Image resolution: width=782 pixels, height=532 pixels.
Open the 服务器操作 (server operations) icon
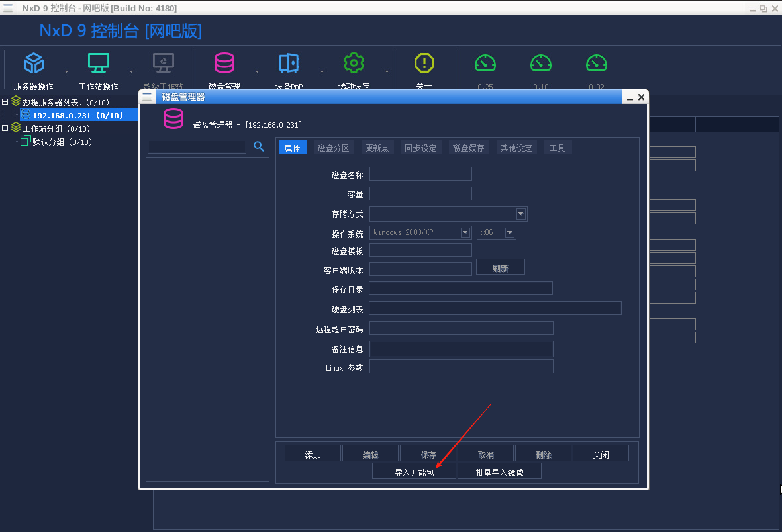pos(33,63)
